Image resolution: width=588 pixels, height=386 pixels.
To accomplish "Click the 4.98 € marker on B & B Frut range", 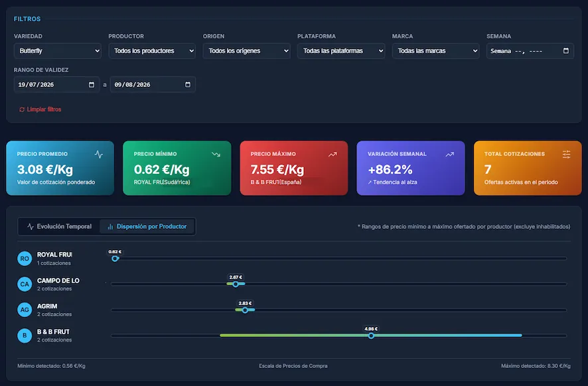I will (371, 336).
